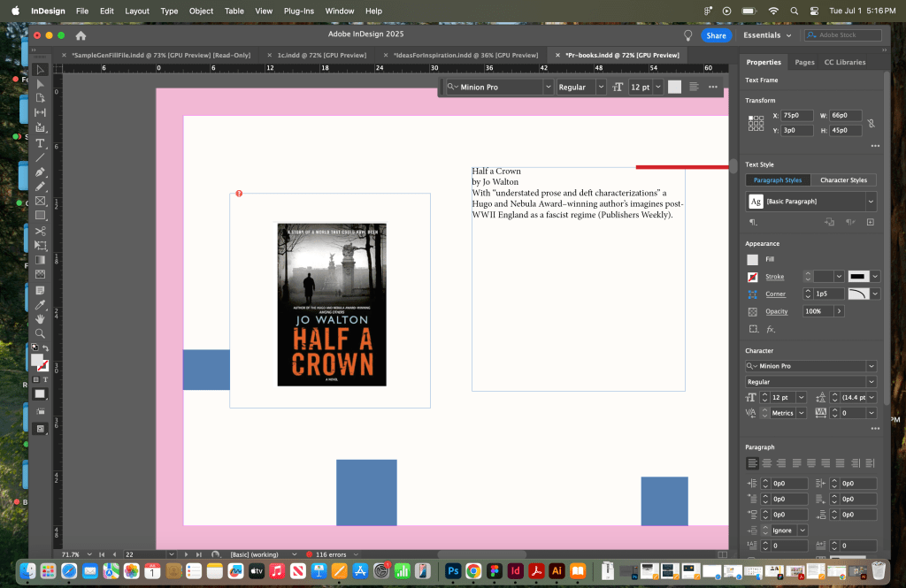Image resolution: width=906 pixels, height=588 pixels.
Task: Select the Type tool in the toolbox
Action: [40, 142]
